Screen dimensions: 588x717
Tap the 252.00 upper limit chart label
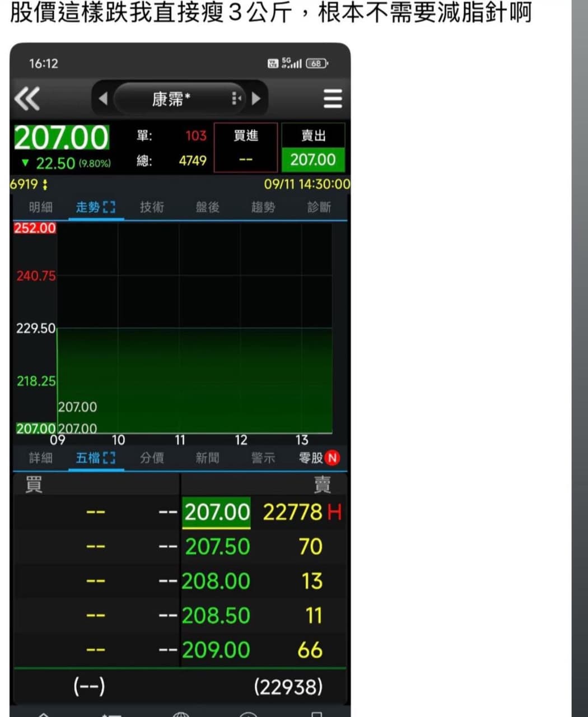click(x=35, y=228)
